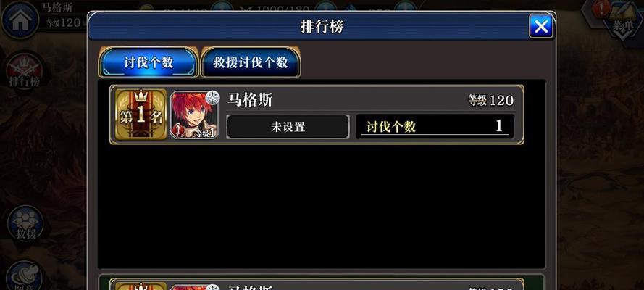Switch to the 讨伐个数 tab
Screen dimensions: 644x290
[149, 62]
